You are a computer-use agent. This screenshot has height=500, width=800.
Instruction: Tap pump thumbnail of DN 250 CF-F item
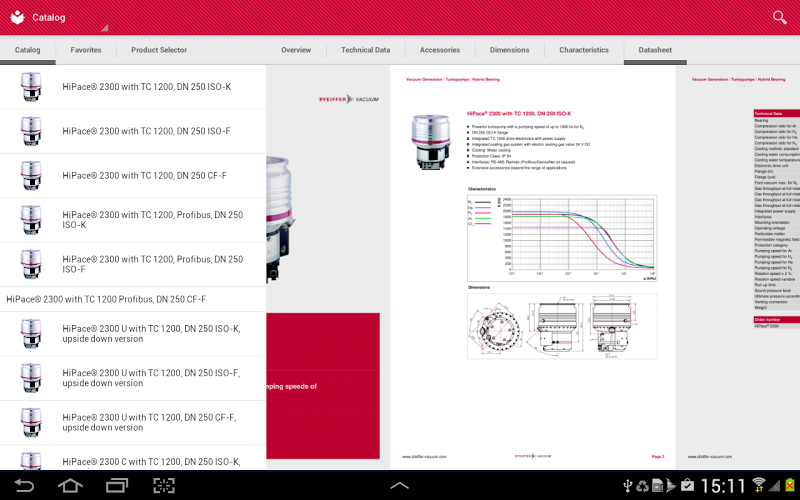pos(31,176)
